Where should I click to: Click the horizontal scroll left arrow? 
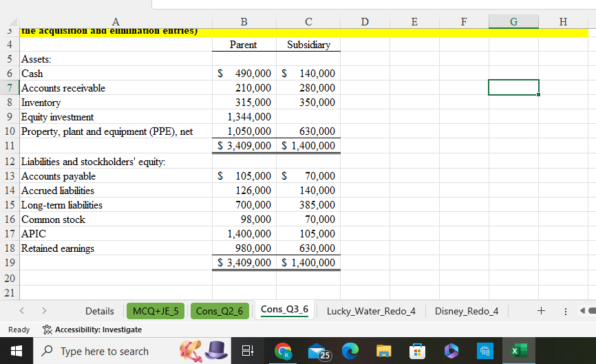click(x=582, y=311)
